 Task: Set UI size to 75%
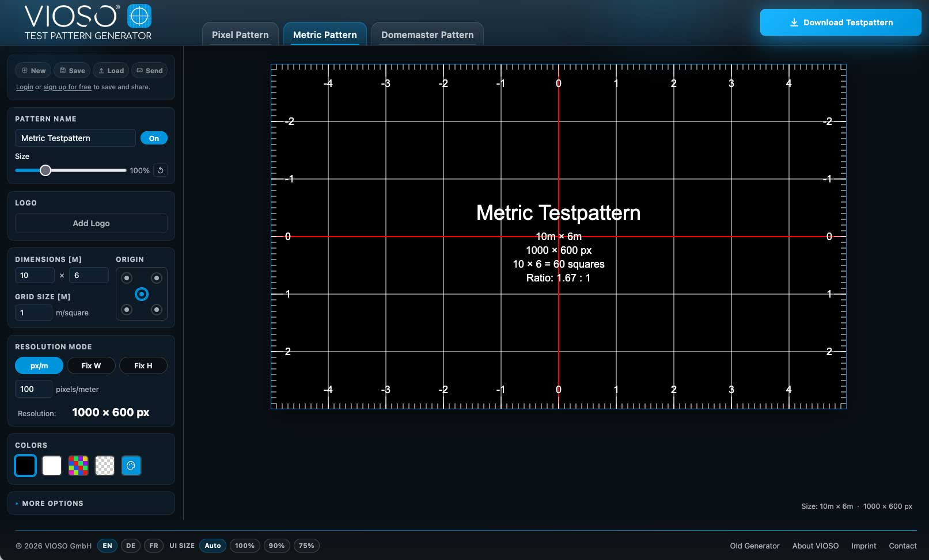coord(306,546)
